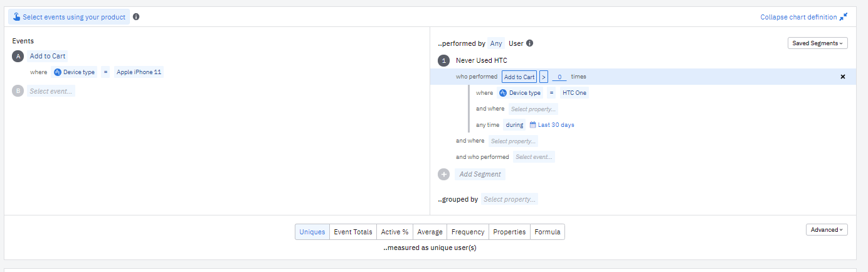The width and height of the screenshot is (868, 272).
Task: Click equals operator in Events filter
Action: point(106,72)
